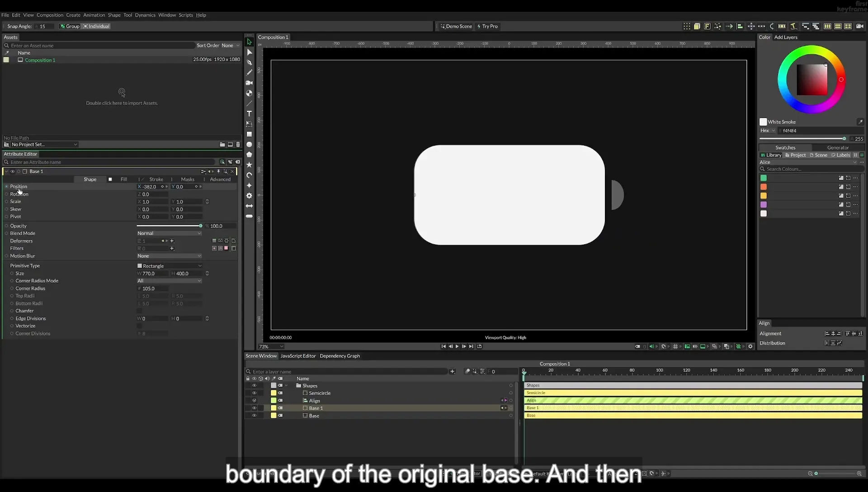Viewport: 868px width, 492px height.
Task: Click the add layer plus icon
Action: (452, 372)
